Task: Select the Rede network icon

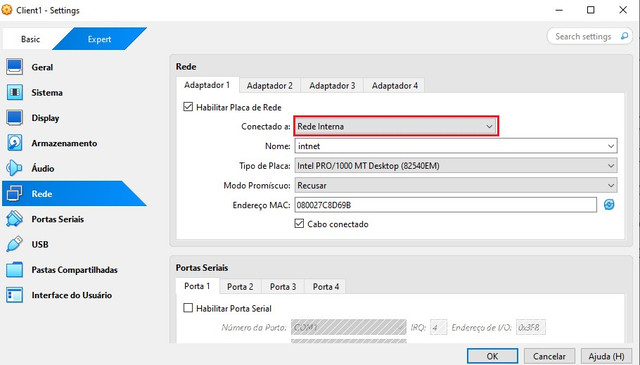Action: coord(15,194)
